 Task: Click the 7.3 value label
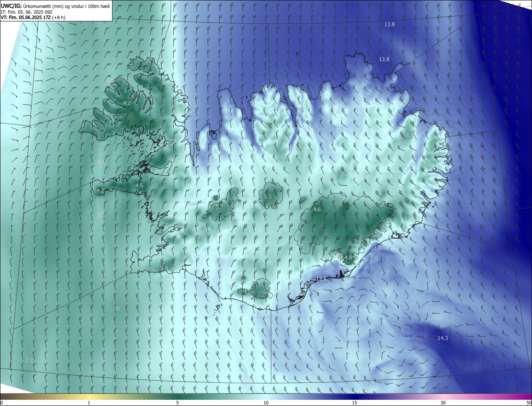click(282, 142)
